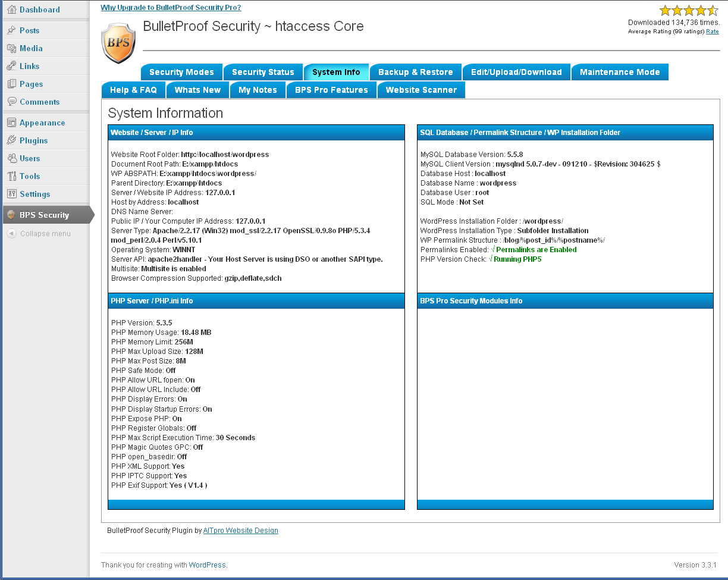The width and height of the screenshot is (728, 580).
Task: Open the Comments menu item
Action: (x=39, y=102)
